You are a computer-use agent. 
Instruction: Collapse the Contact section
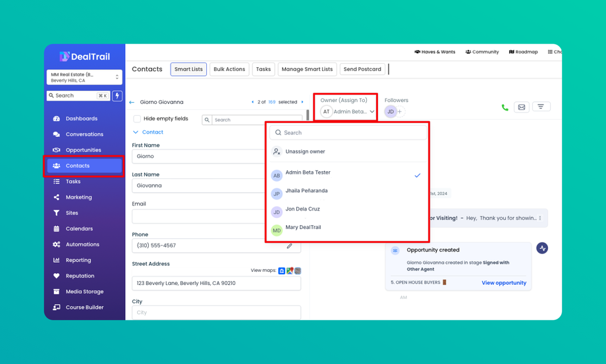pos(148,132)
